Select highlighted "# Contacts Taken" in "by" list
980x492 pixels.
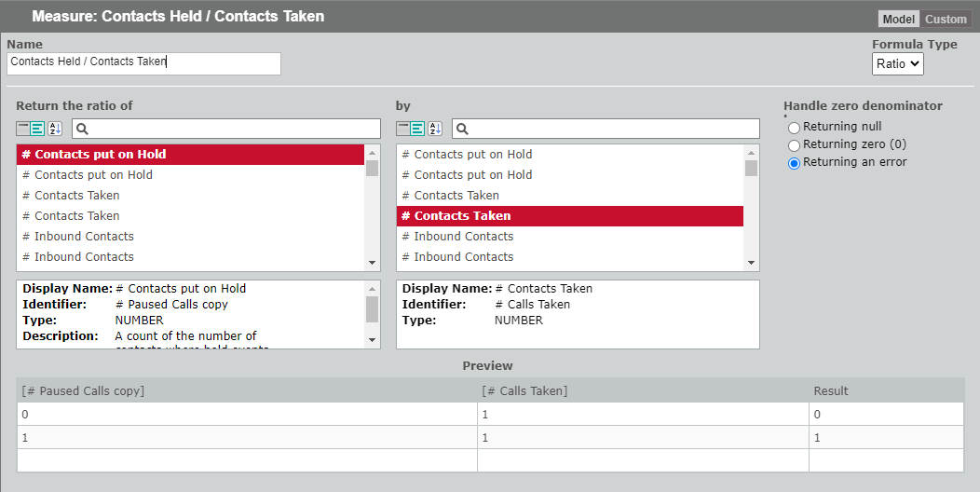pos(569,216)
